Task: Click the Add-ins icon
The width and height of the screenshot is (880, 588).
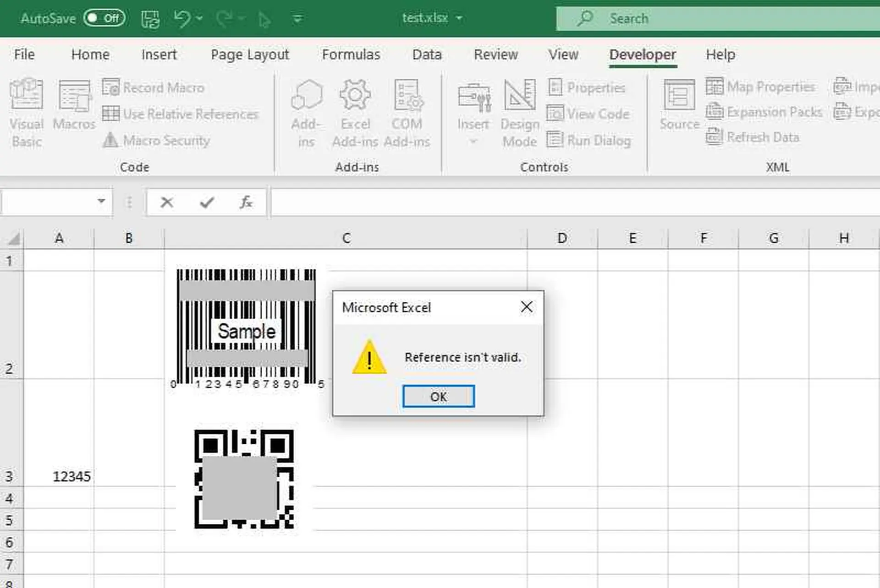Action: [x=307, y=113]
